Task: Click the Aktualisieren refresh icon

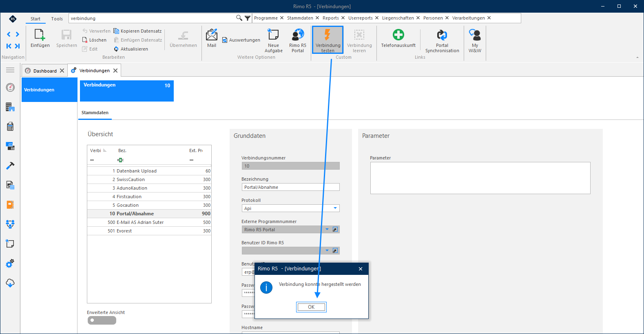Action: point(116,49)
